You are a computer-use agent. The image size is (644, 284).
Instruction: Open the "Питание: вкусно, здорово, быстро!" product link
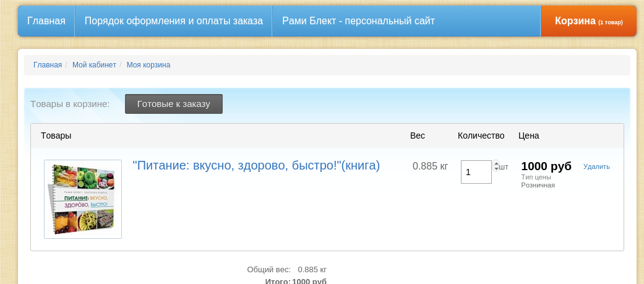tap(256, 166)
